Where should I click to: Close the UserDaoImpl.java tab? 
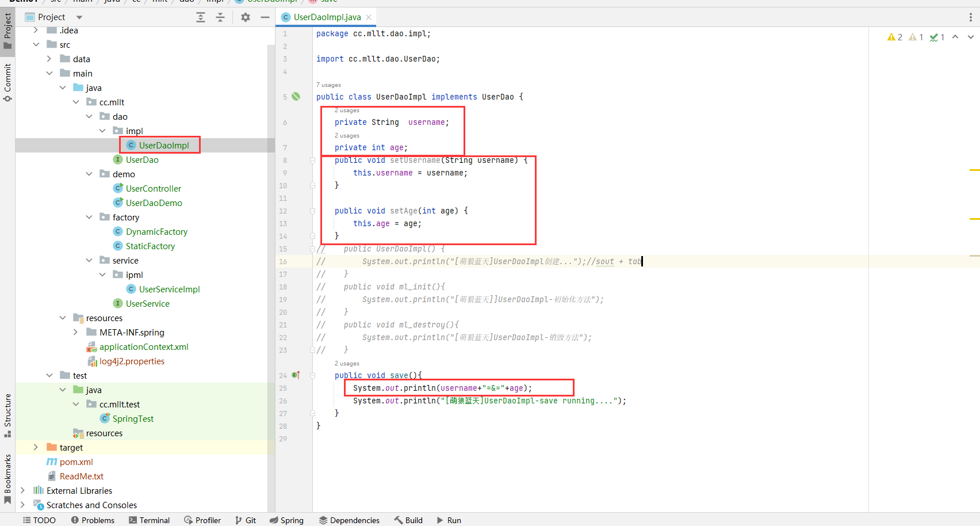click(369, 17)
